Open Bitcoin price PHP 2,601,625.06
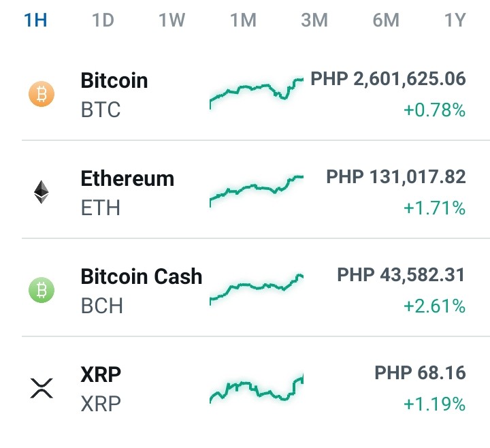The width and height of the screenshot is (490, 448). (x=388, y=79)
